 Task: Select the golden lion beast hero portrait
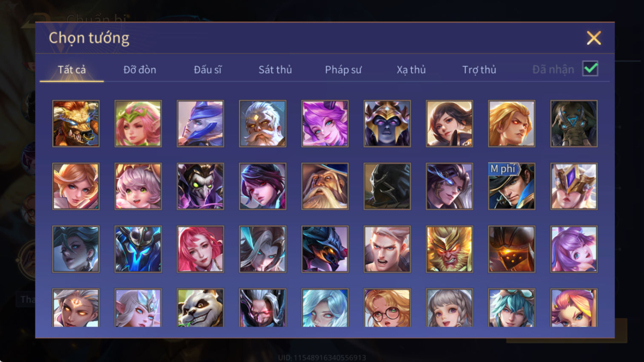76,124
